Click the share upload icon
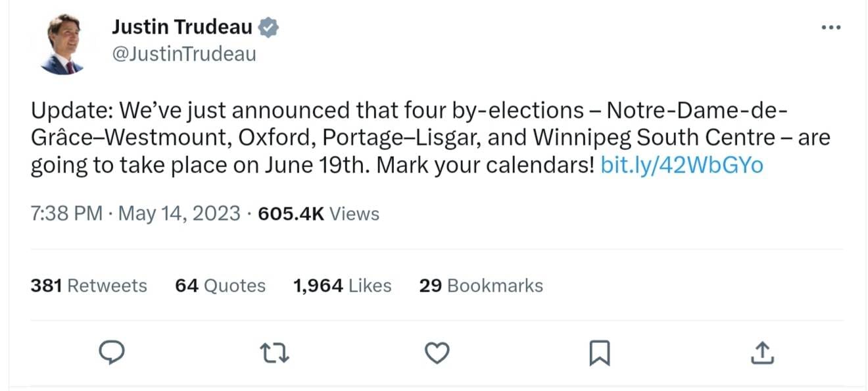This screenshot has height=391, width=868. [763, 353]
